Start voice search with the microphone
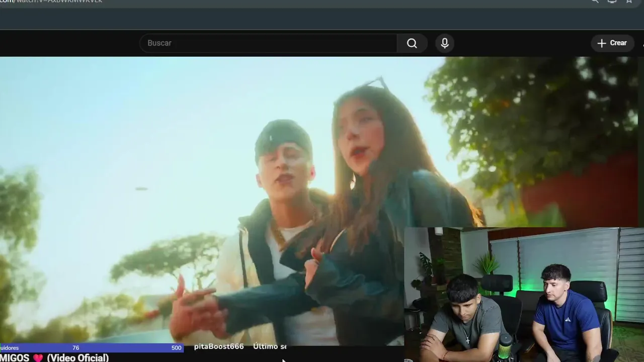The image size is (644, 362). coord(445,43)
